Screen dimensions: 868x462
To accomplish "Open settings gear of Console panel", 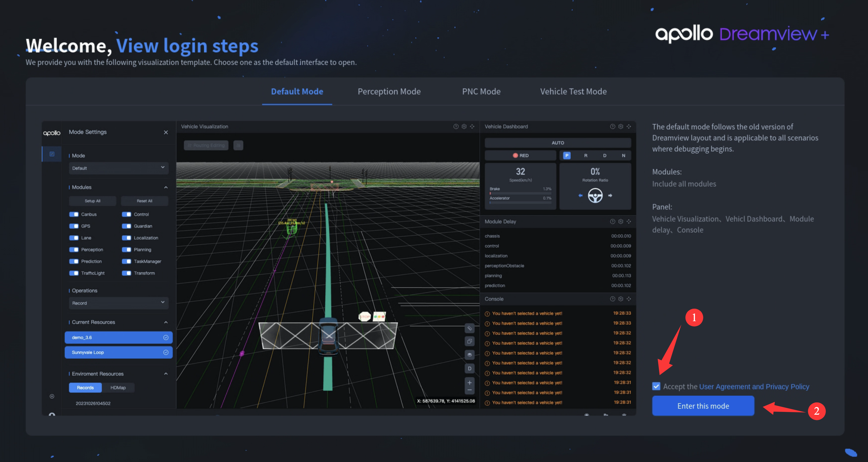I will [x=620, y=299].
